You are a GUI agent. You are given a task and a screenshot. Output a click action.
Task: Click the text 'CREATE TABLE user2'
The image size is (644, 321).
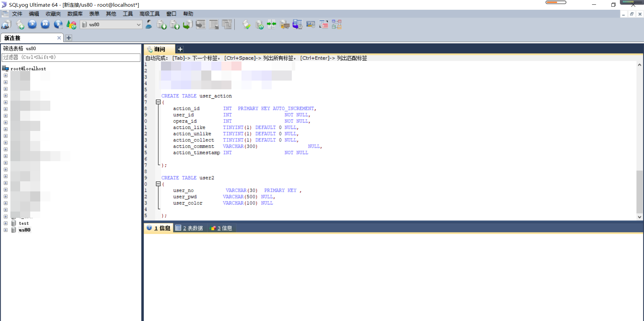187,178
